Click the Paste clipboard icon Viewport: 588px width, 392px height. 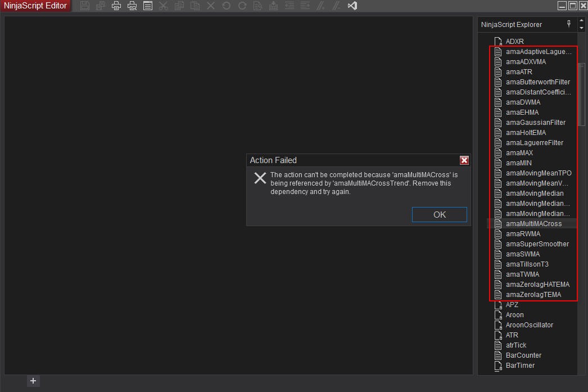click(x=195, y=6)
